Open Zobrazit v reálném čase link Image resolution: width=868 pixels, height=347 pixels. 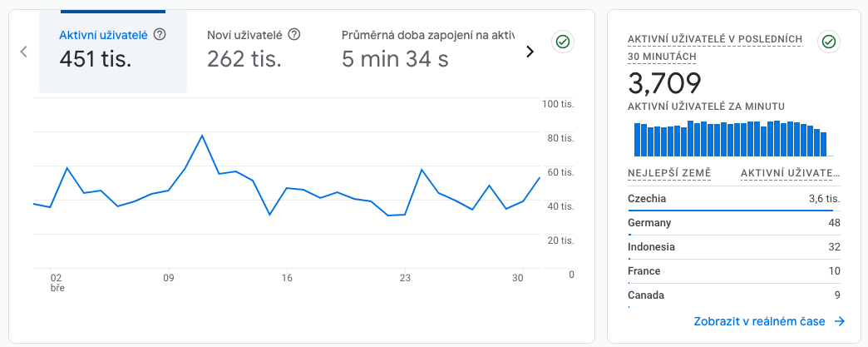pos(759,321)
